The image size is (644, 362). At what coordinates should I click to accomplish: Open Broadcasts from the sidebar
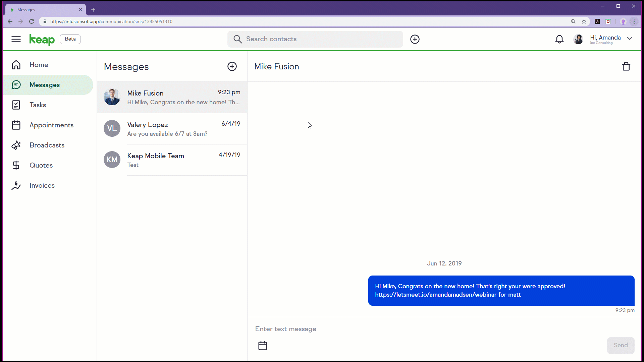pos(47,145)
